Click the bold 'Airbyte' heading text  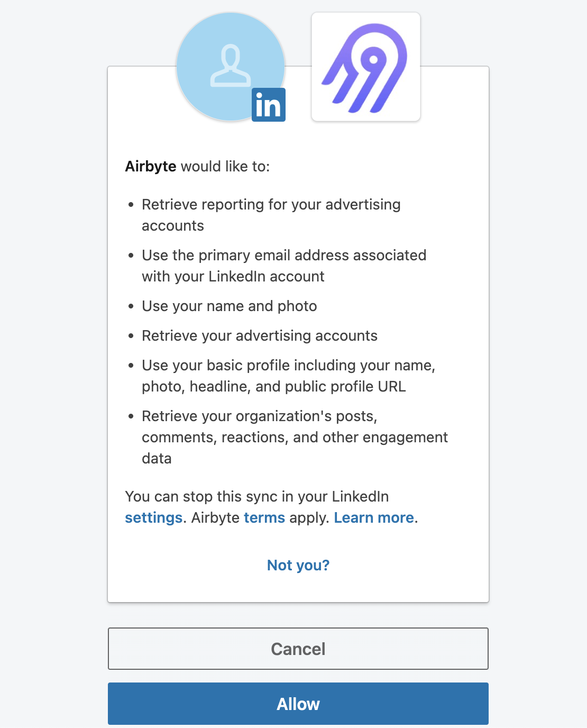(x=151, y=166)
